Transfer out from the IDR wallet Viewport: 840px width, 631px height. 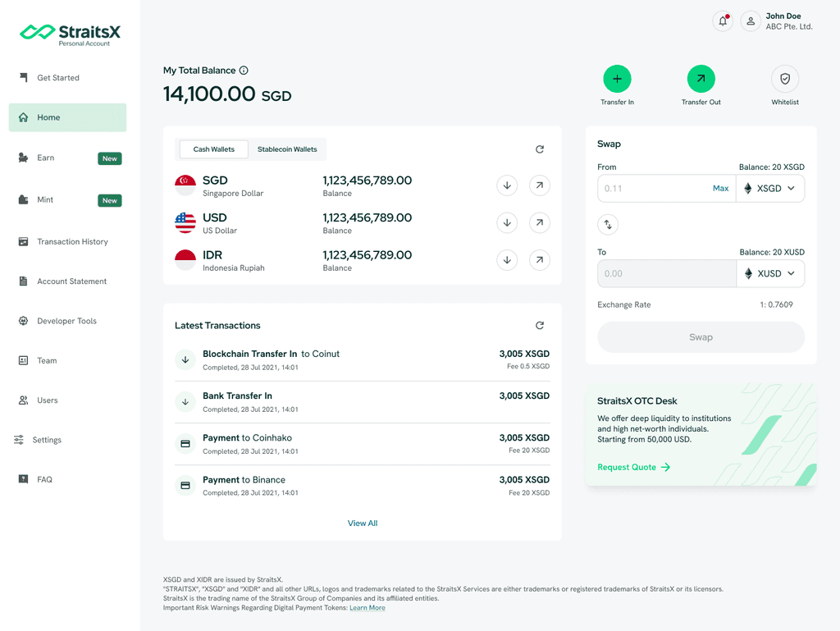pyautogui.click(x=540, y=260)
